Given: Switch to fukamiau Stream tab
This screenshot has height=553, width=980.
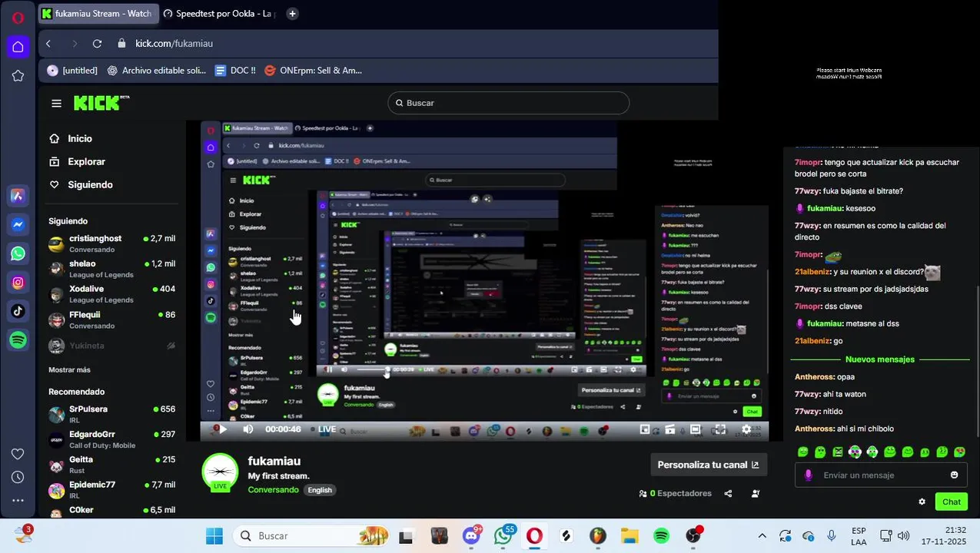Looking at the screenshot, I should (98, 14).
